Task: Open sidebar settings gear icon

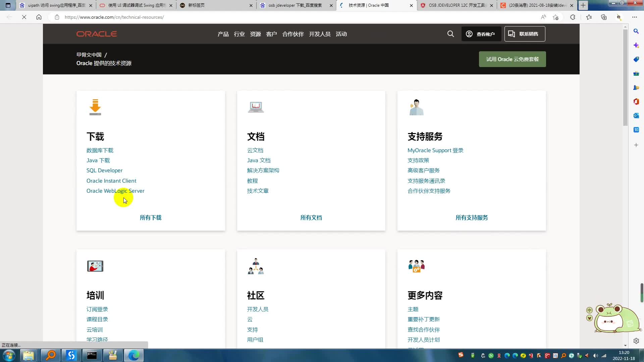Action: 636,341
